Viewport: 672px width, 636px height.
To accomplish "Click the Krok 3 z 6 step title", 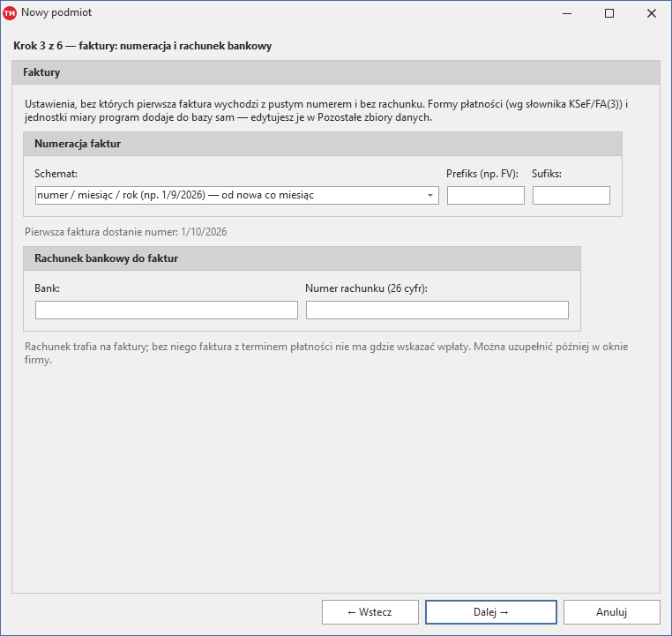I will [142, 46].
